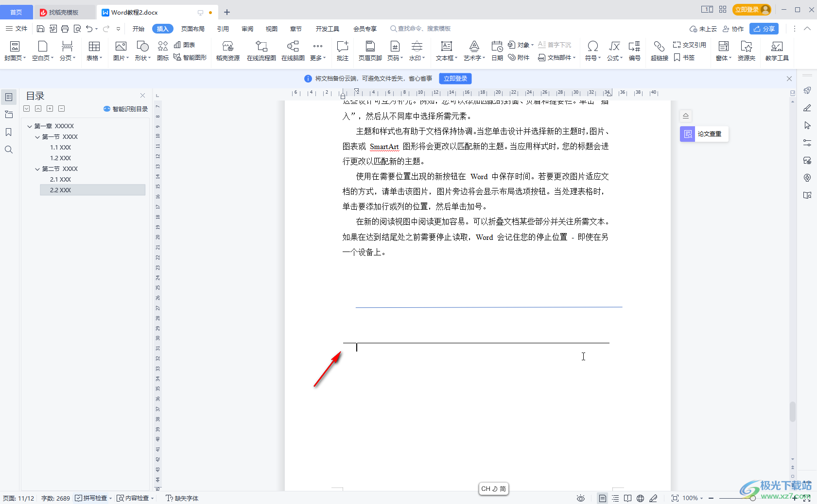Insert a picture (图片)
The height and width of the screenshot is (504, 817).
(x=121, y=51)
